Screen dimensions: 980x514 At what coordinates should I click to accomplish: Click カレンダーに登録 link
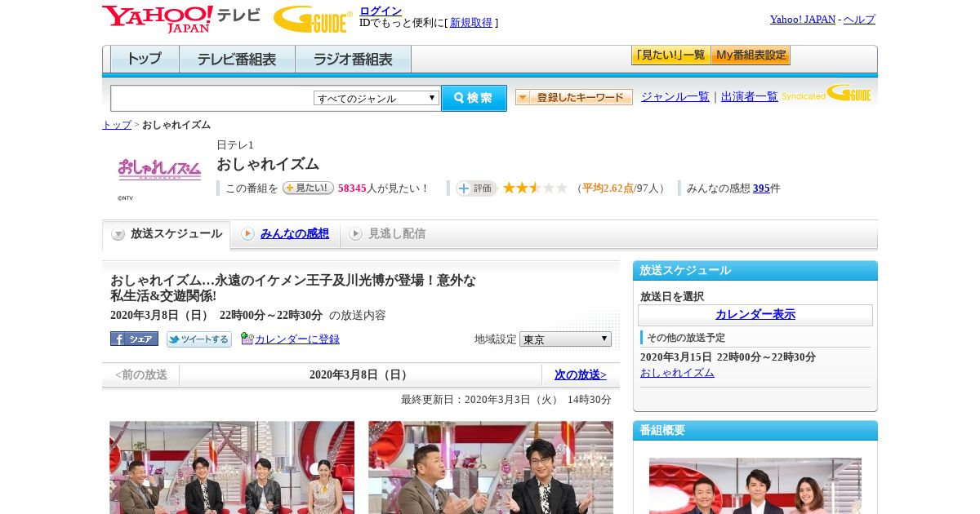[297, 339]
